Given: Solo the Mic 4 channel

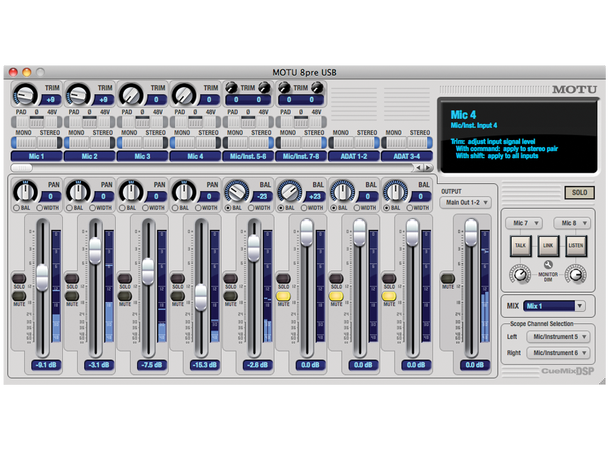Looking at the screenshot, I should (178, 278).
